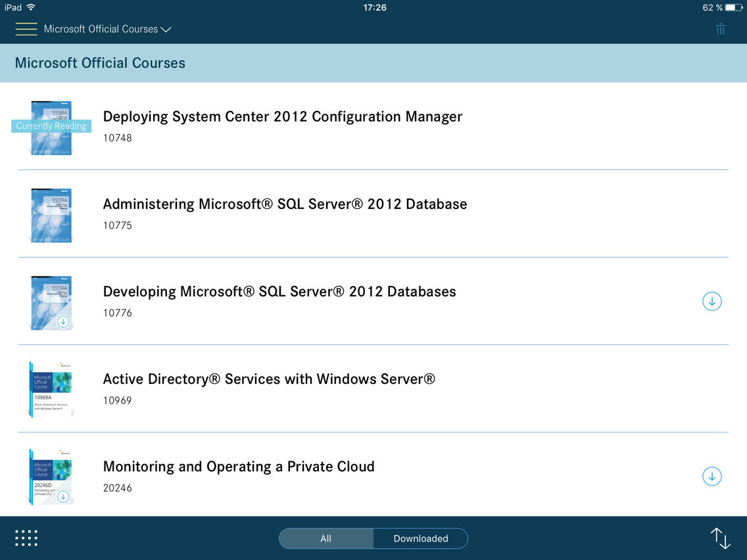Viewport: 747px width, 560px height.
Task: Tap the 17:26 clock in status bar
Action: [x=375, y=8]
